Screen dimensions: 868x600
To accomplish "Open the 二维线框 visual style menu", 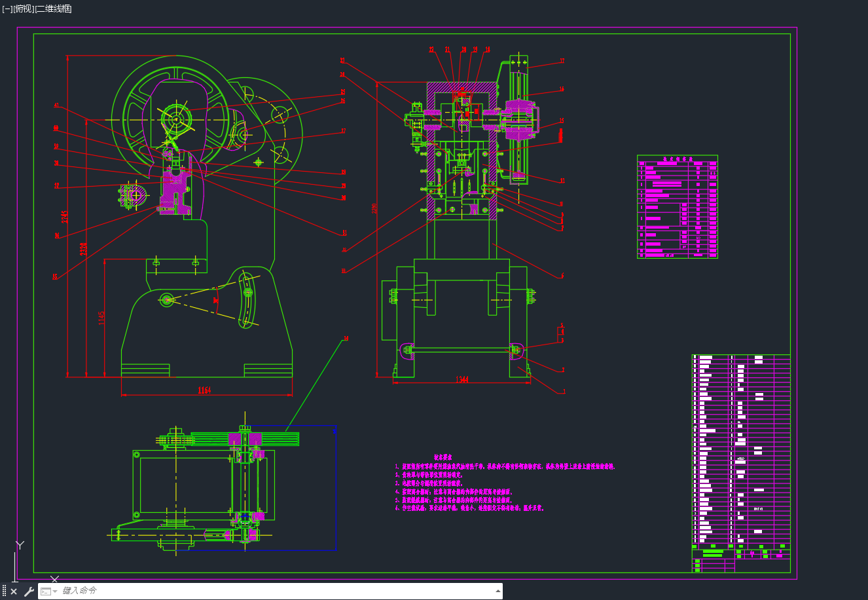I will 53,9.
